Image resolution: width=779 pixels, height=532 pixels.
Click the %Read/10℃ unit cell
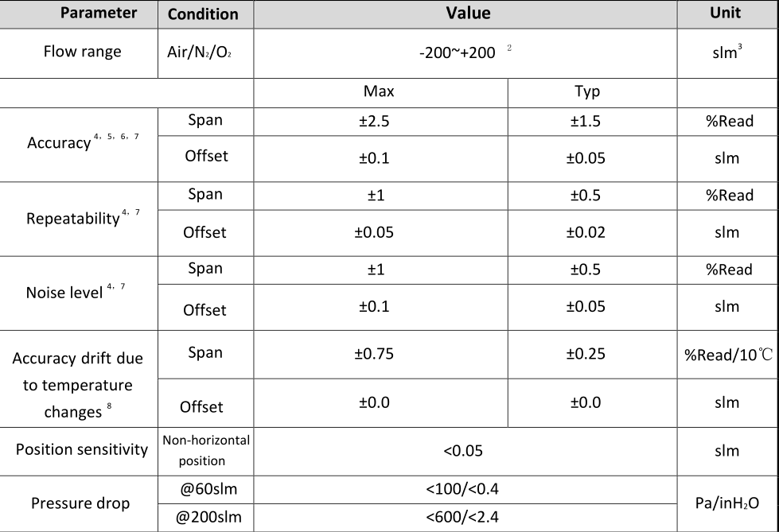pos(728,354)
